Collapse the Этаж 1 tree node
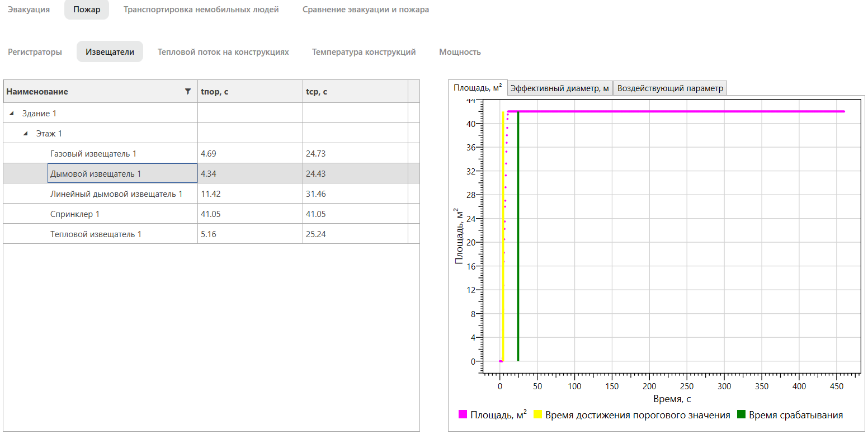Image resolution: width=868 pixels, height=434 pixels. point(26,134)
